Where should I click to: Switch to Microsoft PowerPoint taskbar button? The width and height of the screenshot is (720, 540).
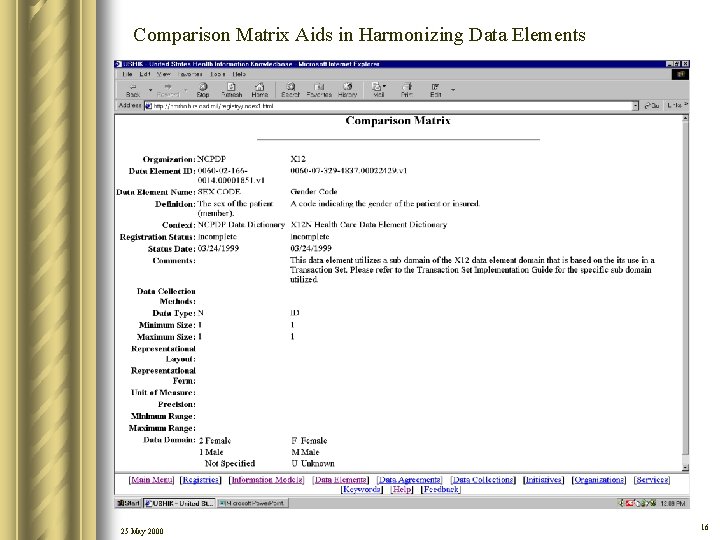[252, 503]
